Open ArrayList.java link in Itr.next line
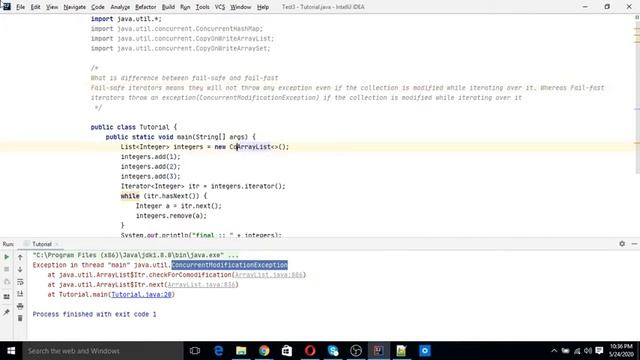 pyautogui.click(x=201, y=284)
